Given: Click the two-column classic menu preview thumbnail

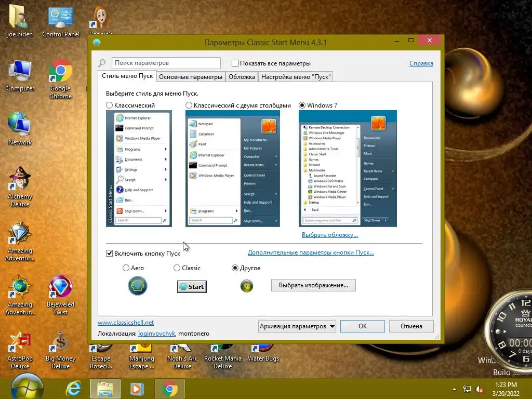Looking at the screenshot, I should [x=232, y=168].
